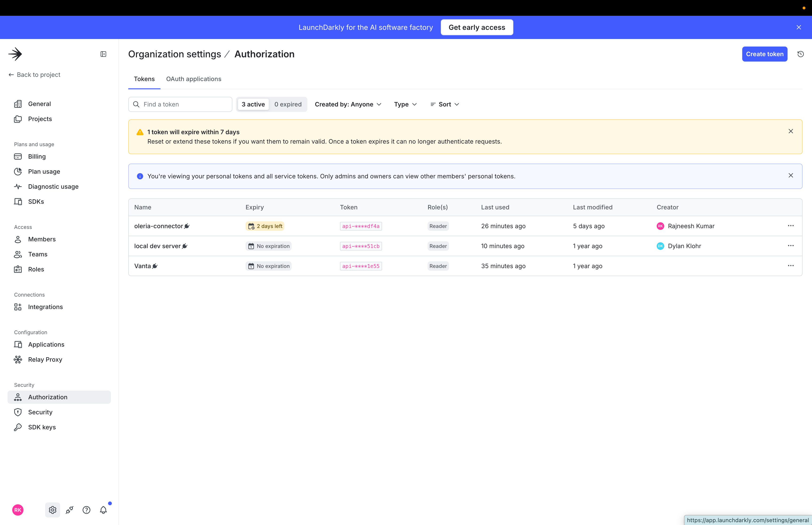Click the Vanta token name
812x525 pixels.
[x=142, y=266]
